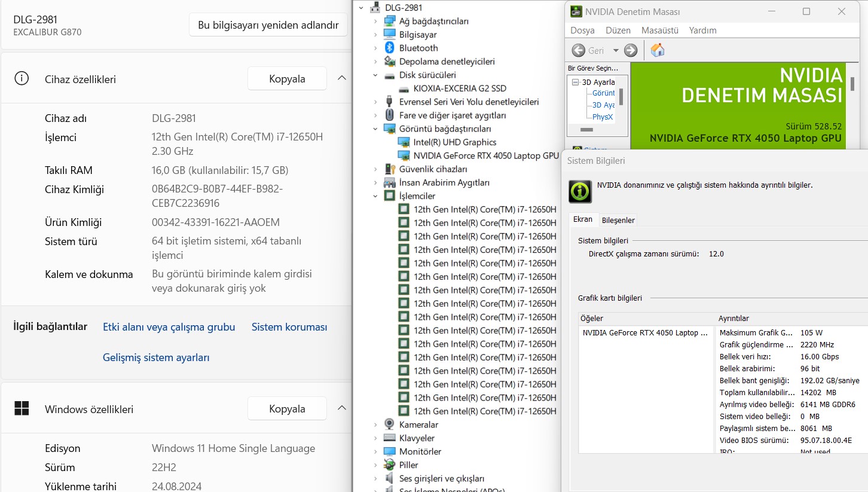Screen dimensions: 868x492
Task: Click Kopyala button for Windows özellikleri
Action: (x=287, y=408)
